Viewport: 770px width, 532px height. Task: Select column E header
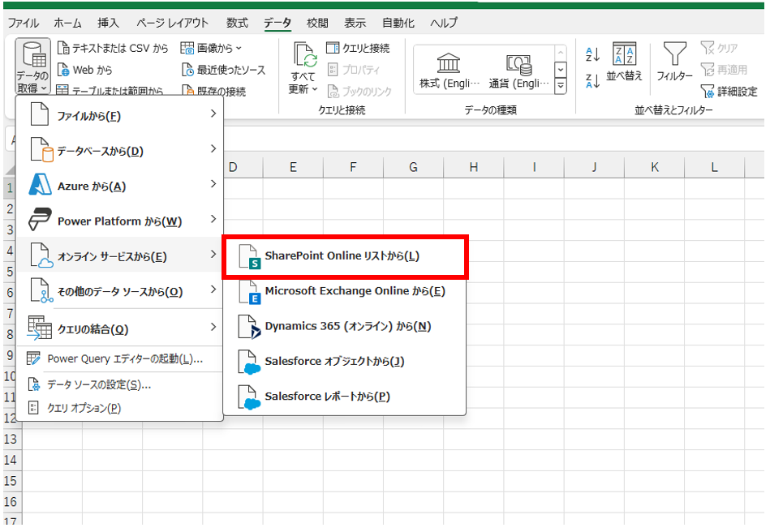[293, 167]
